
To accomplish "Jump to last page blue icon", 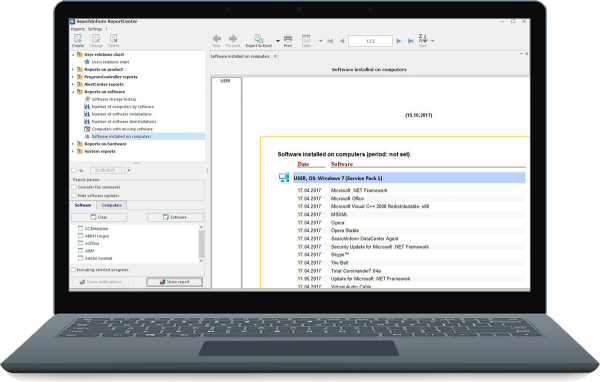I will 411,41.
